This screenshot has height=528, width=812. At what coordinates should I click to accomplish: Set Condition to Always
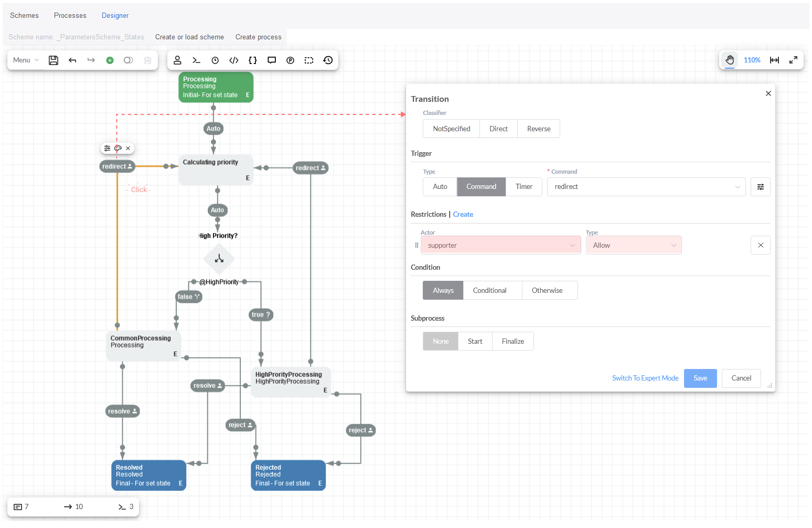[443, 290]
